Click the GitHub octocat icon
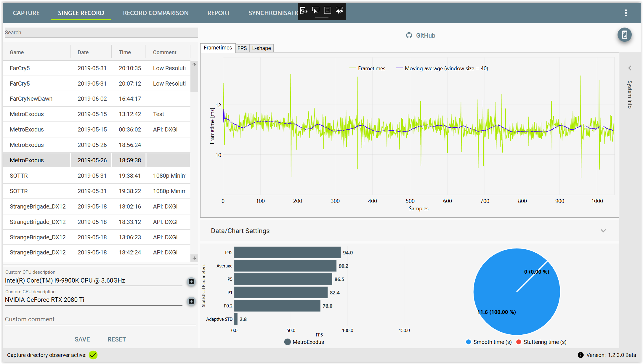The width and height of the screenshot is (643, 364). pyautogui.click(x=409, y=35)
